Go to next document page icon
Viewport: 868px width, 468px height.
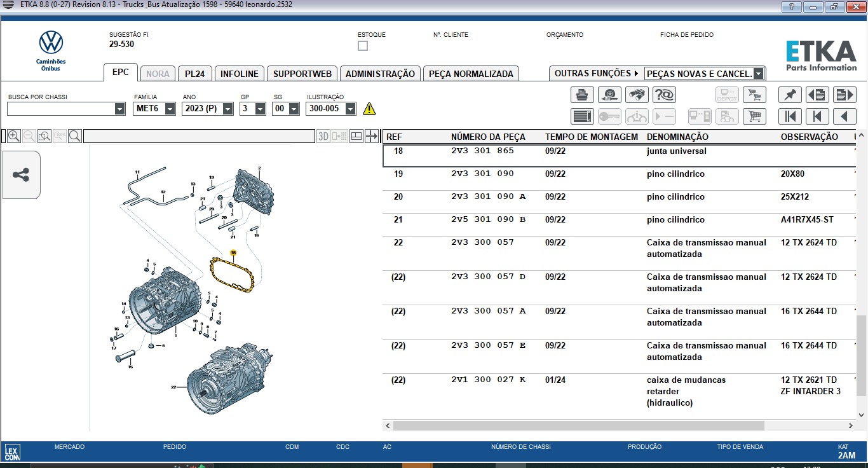[844, 95]
